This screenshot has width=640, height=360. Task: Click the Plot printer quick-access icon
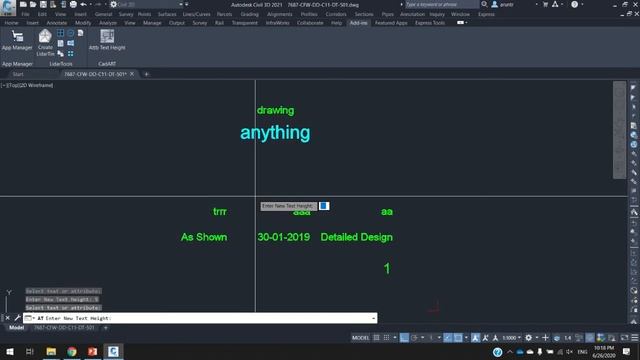tap(73, 4)
